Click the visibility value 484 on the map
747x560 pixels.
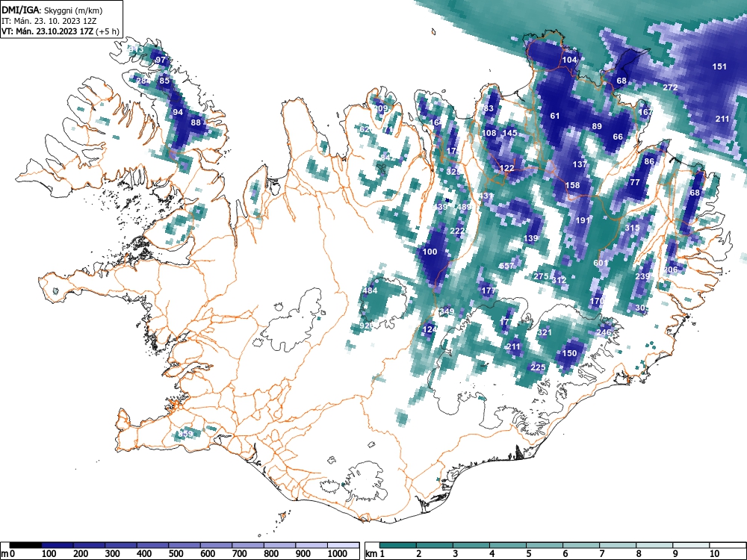click(371, 290)
